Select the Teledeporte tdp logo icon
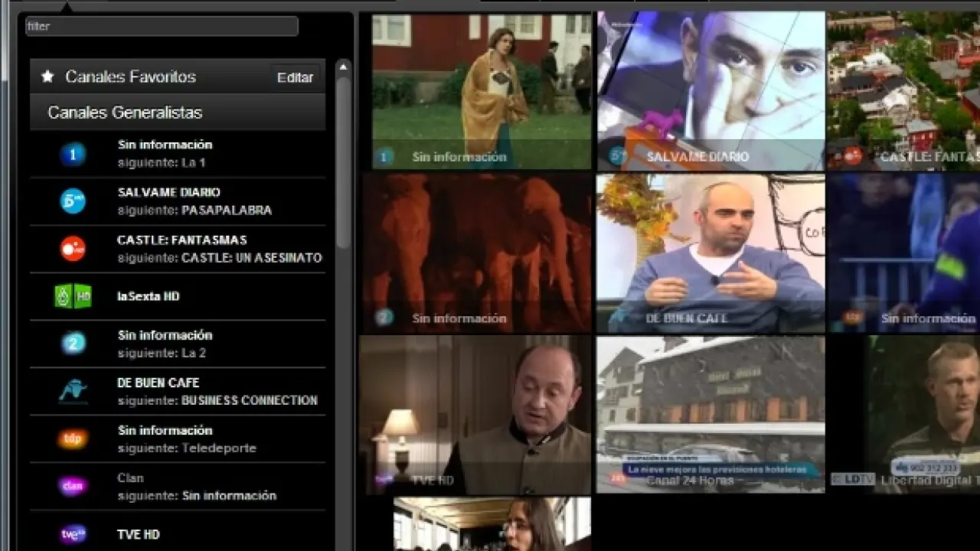980x551 pixels. [x=73, y=439]
